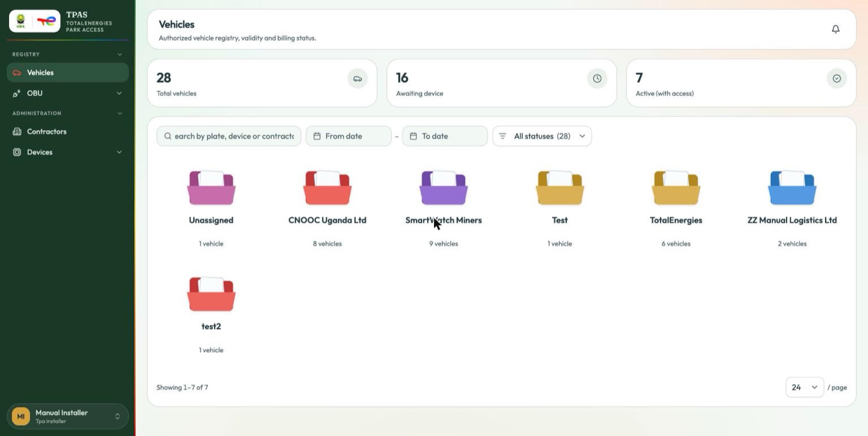Viewport: 868px width, 436px height.
Task: Click the Test folder name
Action: [560, 220]
